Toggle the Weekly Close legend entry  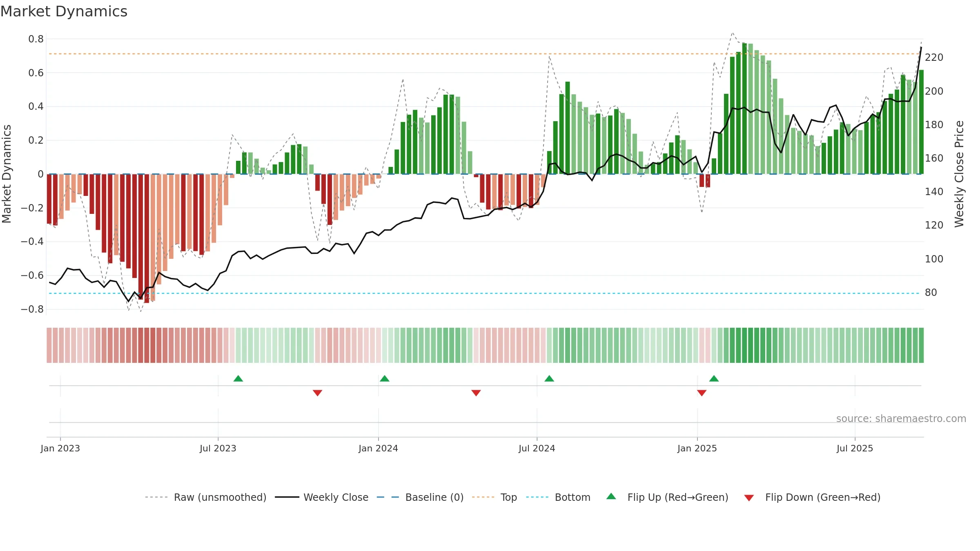tap(322, 497)
